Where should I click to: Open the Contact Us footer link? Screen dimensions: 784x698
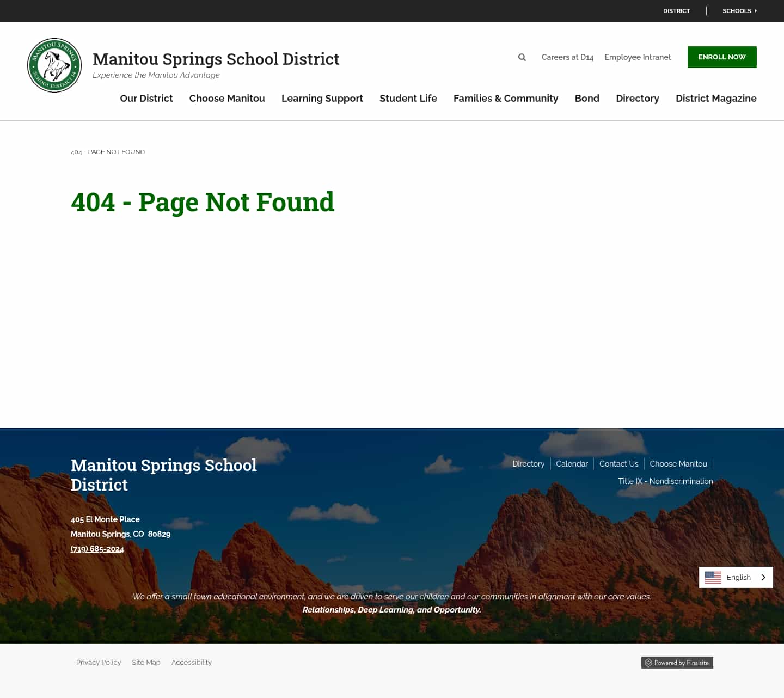618,464
